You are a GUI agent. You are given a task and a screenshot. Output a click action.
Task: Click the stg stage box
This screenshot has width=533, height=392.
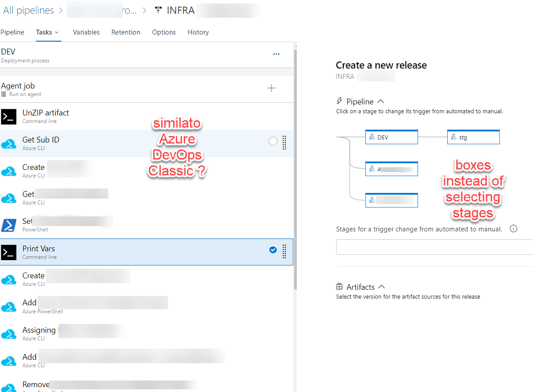(473, 137)
